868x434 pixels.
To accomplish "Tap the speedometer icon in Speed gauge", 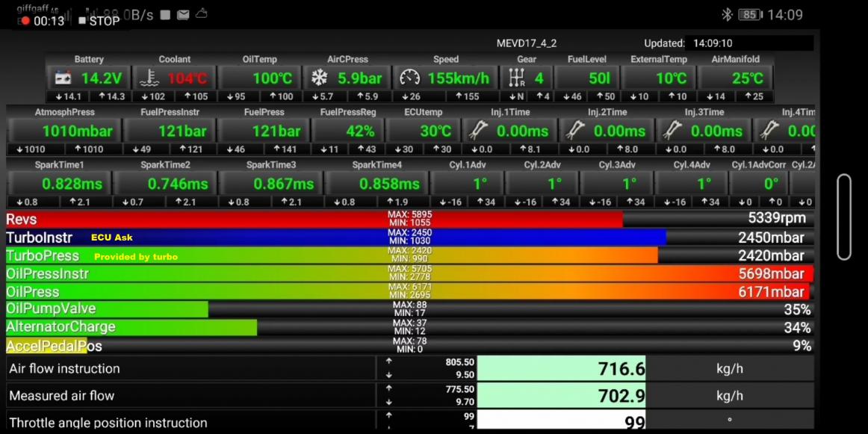I will tap(410, 78).
